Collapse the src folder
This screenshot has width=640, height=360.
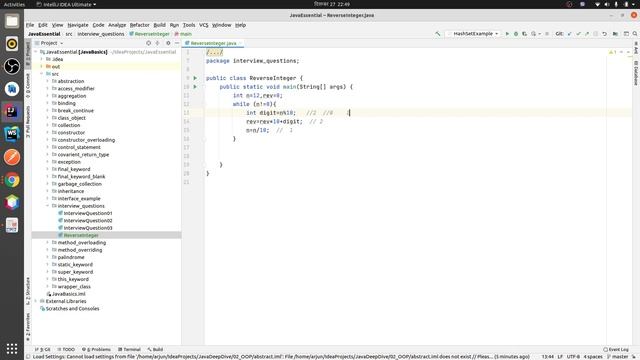pyautogui.click(x=42, y=74)
